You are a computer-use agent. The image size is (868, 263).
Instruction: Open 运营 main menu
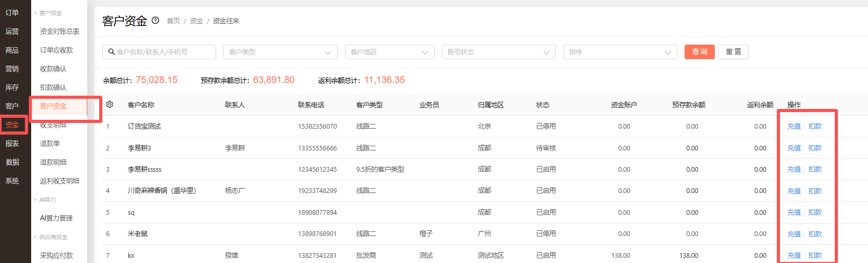[12, 32]
